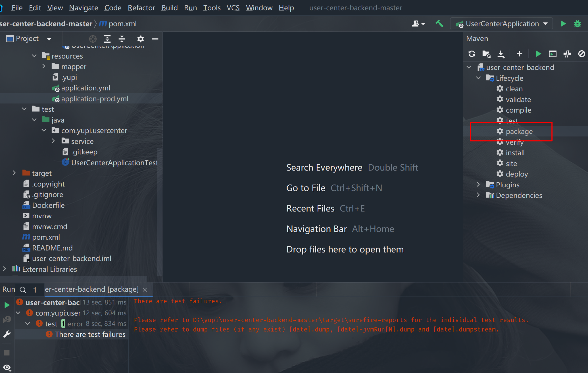Expand the Plugins node in the Maven panel
This screenshot has height=373, width=588.
click(x=478, y=185)
